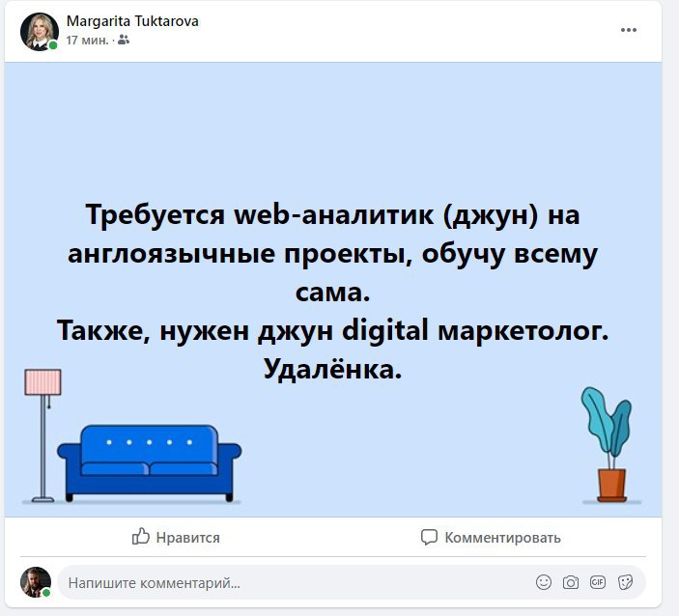Click the "17 мин." post timestamp
679x616 pixels.
pos(88,41)
